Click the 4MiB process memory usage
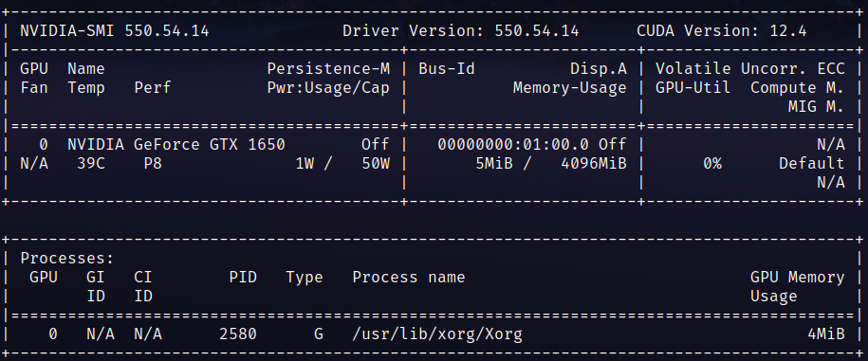 coord(826,334)
